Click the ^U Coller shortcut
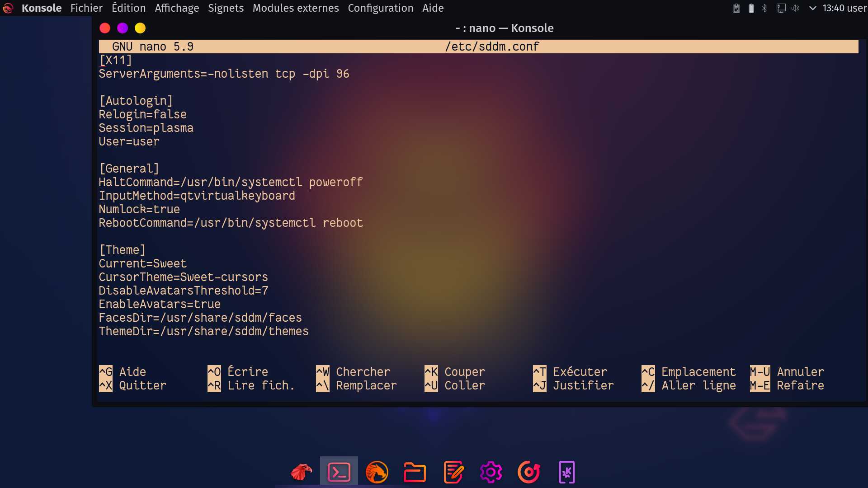The image size is (868, 488). point(455,385)
